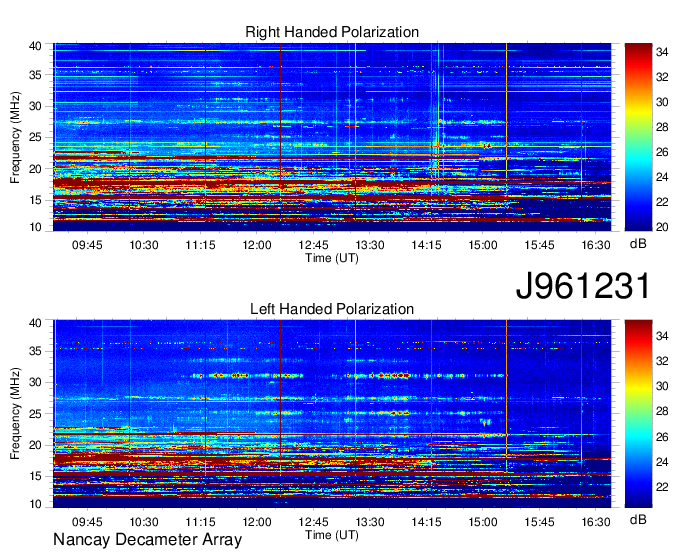The height and width of the screenshot is (552, 680).
Task: Click the 15:45 time tick under top plot
Action: [x=539, y=245]
